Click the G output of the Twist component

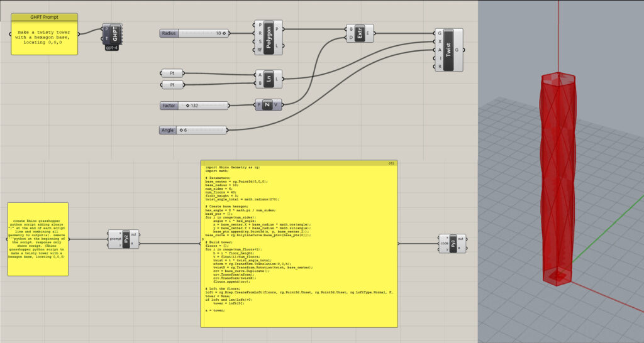point(465,49)
